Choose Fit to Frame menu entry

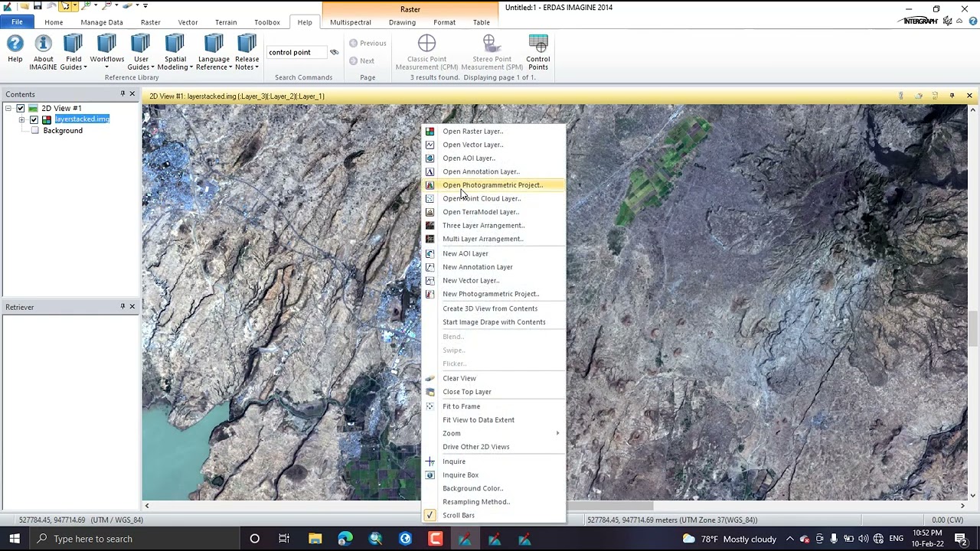(x=494, y=406)
